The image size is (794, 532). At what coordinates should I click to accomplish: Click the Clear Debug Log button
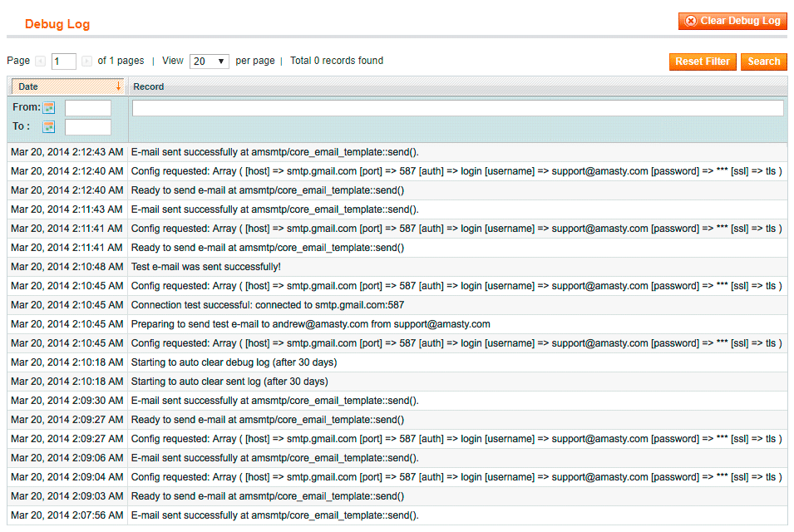[732, 21]
